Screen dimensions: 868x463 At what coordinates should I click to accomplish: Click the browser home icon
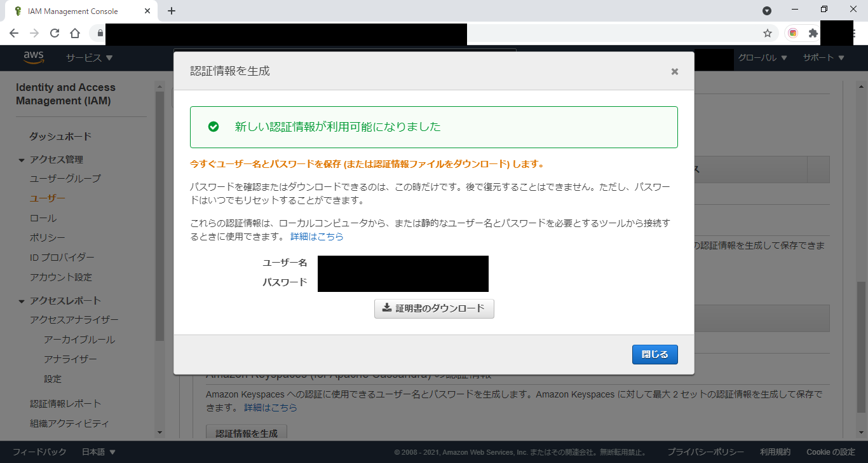click(74, 33)
